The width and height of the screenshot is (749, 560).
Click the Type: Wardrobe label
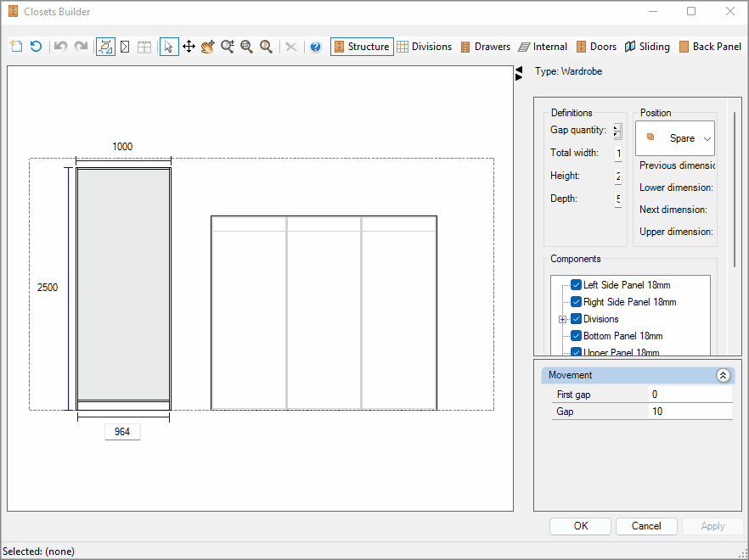(x=568, y=71)
